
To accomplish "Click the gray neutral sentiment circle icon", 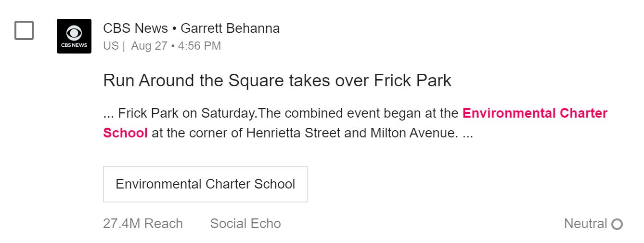I will pyautogui.click(x=617, y=224).
